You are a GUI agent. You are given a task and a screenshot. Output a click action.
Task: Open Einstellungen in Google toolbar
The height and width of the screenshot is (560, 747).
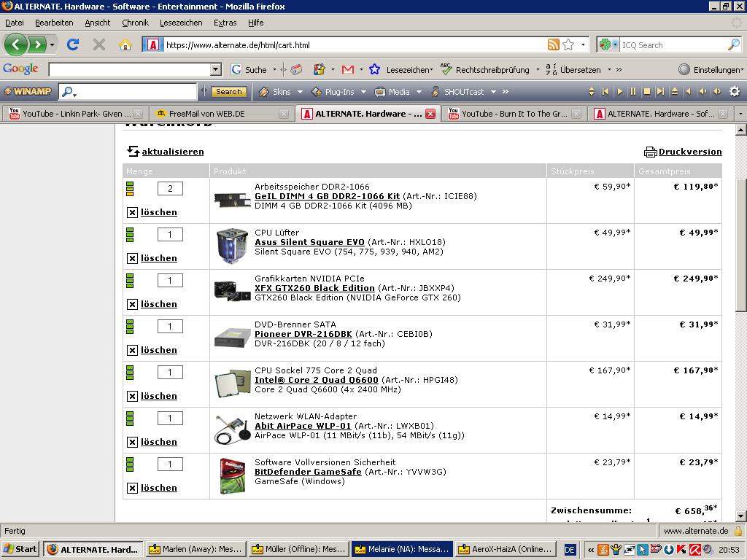coord(711,69)
